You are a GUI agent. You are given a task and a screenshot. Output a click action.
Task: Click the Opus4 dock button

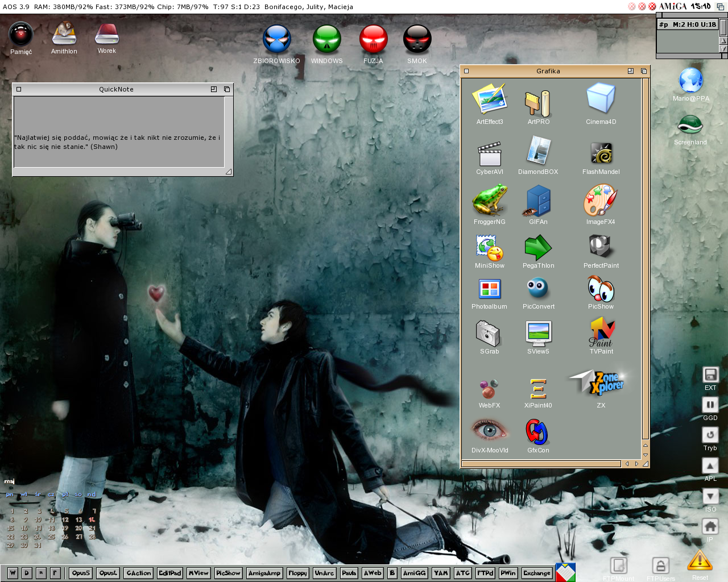[108, 573]
